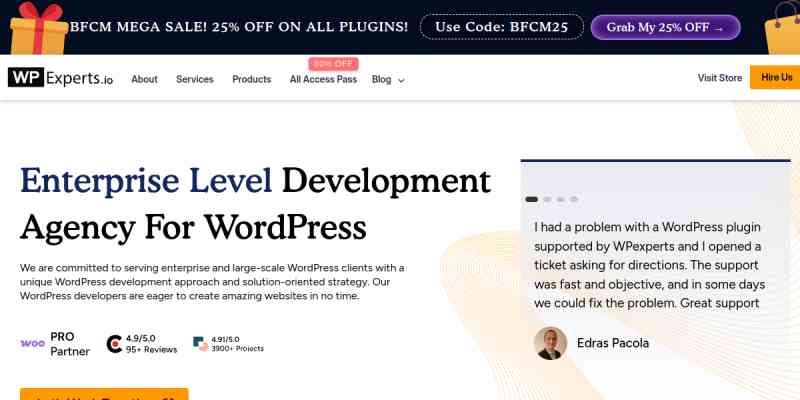Click the Woo PRO Partner logo
800x400 pixels.
click(55, 343)
